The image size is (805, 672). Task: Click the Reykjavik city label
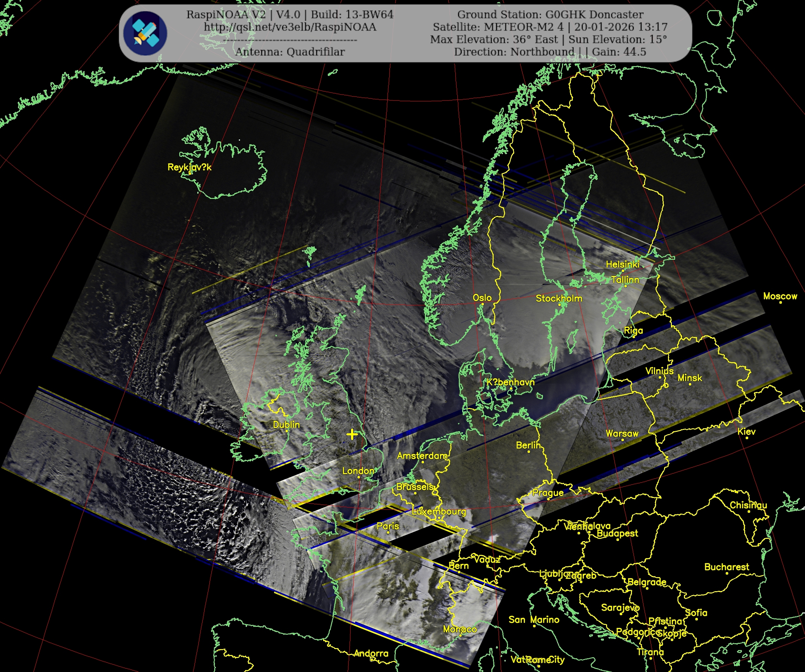point(189,167)
